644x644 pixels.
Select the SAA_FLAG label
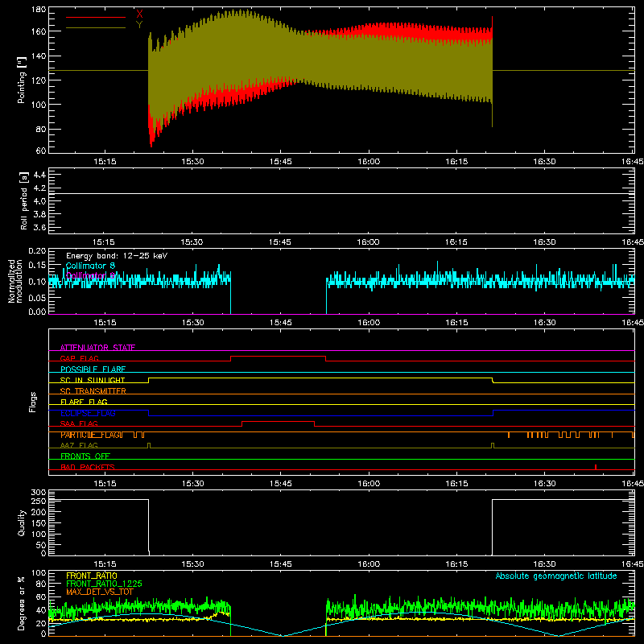pyautogui.click(x=79, y=423)
